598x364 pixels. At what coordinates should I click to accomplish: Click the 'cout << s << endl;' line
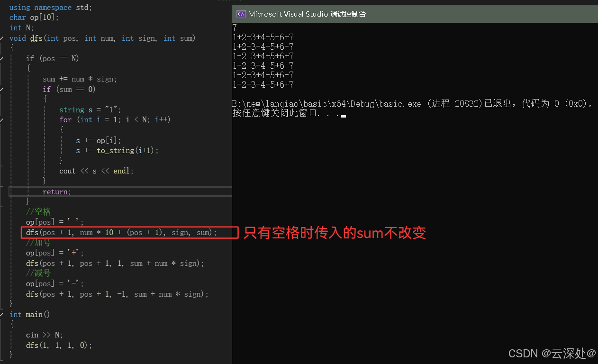click(x=96, y=171)
